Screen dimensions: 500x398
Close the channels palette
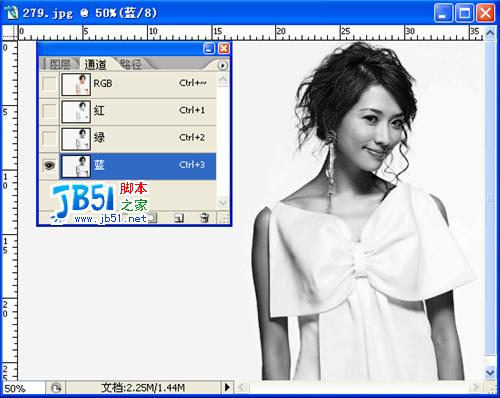coord(224,49)
